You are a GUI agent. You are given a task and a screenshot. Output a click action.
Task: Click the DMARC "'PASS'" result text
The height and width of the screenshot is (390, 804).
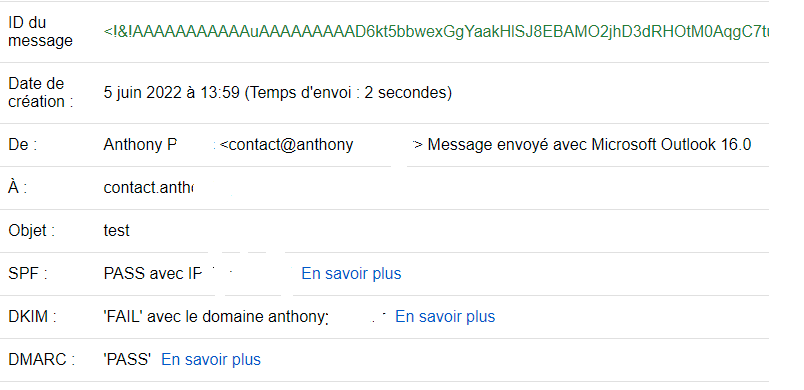click(x=127, y=360)
